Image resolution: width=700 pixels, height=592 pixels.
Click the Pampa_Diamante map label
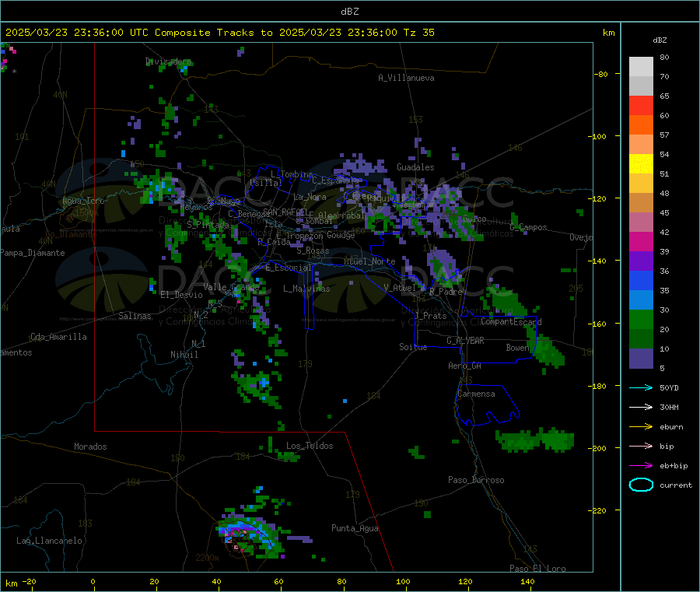(33, 253)
